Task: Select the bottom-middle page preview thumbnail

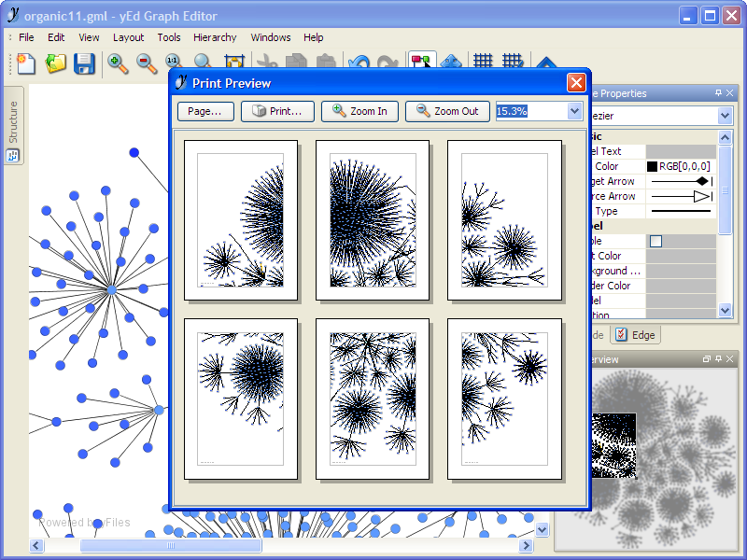Action: click(x=372, y=399)
